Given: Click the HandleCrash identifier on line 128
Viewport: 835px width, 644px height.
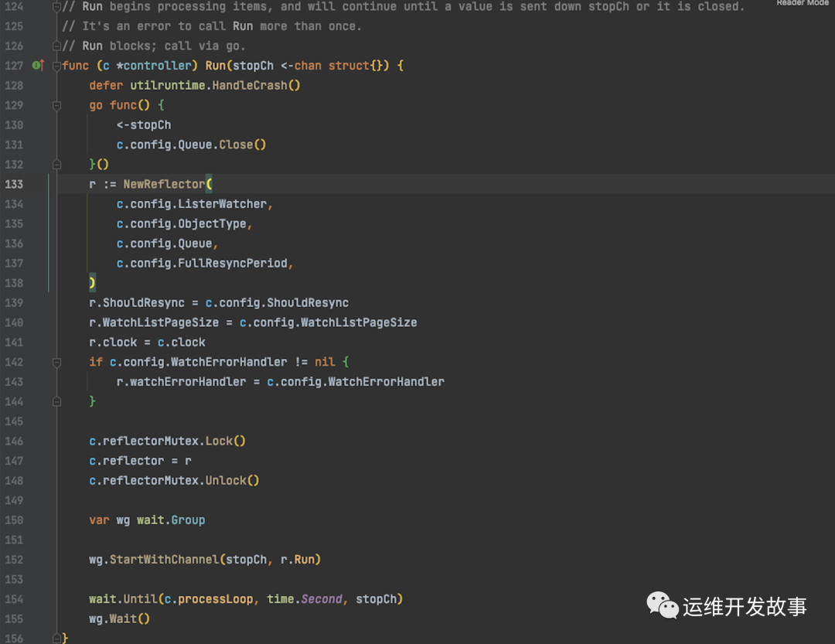Looking at the screenshot, I should coord(250,85).
